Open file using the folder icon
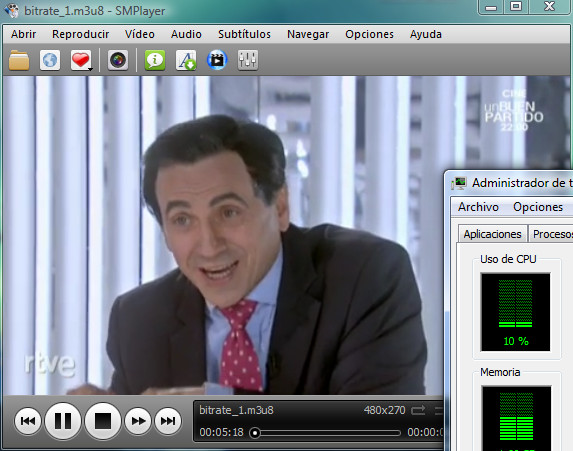 [19, 60]
